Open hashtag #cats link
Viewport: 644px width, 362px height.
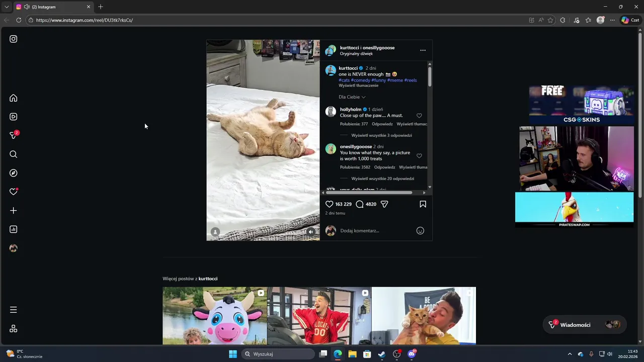[x=344, y=80]
